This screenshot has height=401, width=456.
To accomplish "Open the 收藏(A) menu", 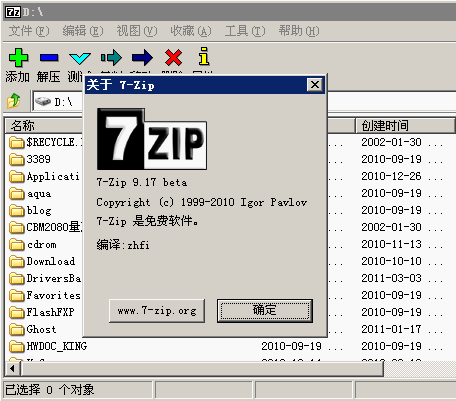I will (x=191, y=31).
